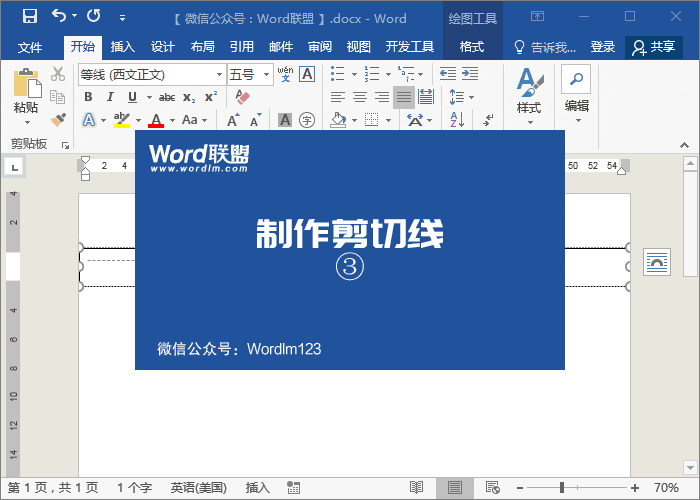Increase indent of the paragraph
The image size is (700, 500).
pos(470,74)
